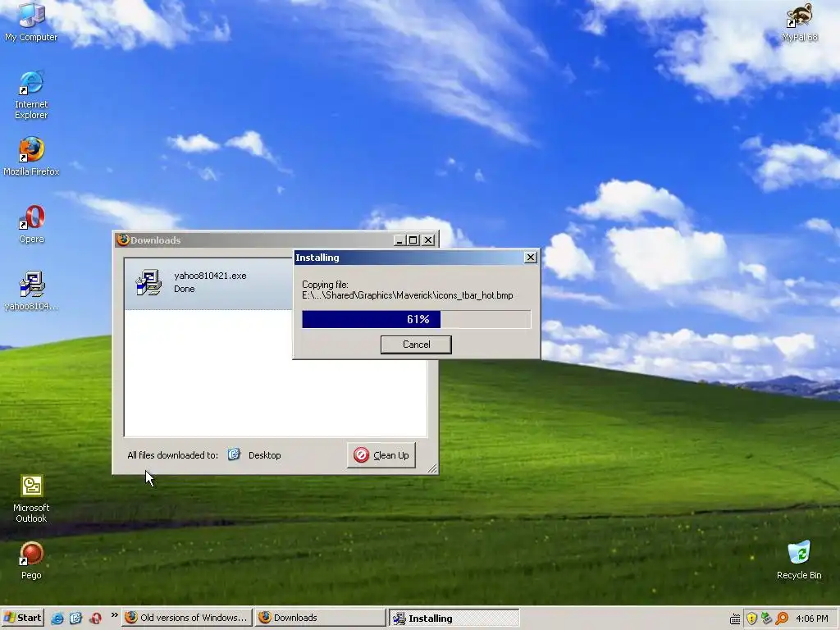Cancel the installation in the Installing dialog

click(x=416, y=345)
